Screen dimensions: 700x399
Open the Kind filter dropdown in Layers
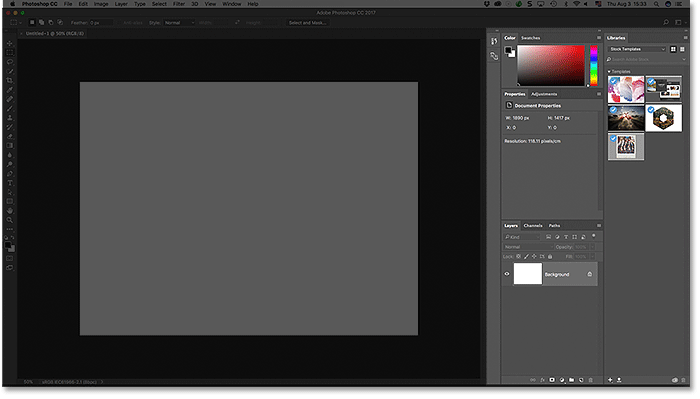point(522,237)
